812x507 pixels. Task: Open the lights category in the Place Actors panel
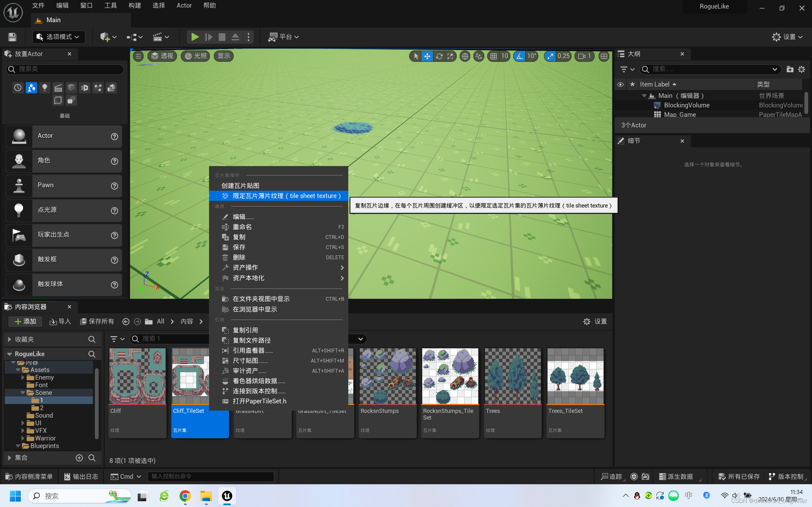[x=45, y=87]
